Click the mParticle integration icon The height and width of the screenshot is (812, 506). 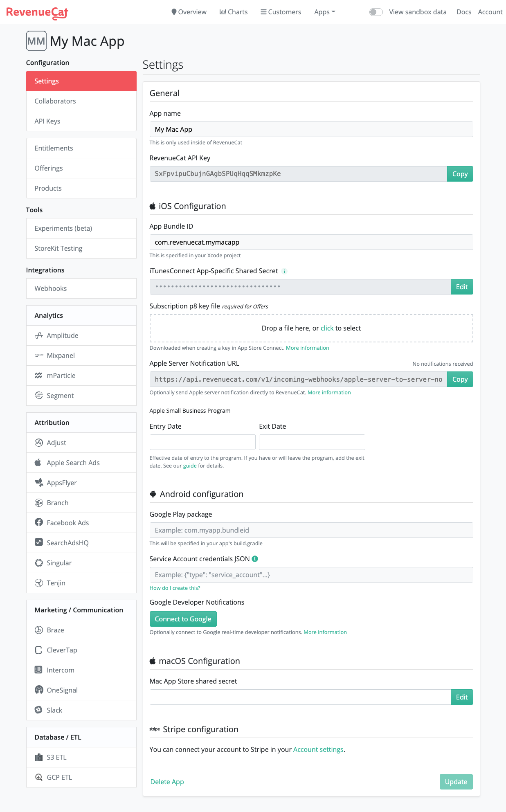click(x=39, y=376)
